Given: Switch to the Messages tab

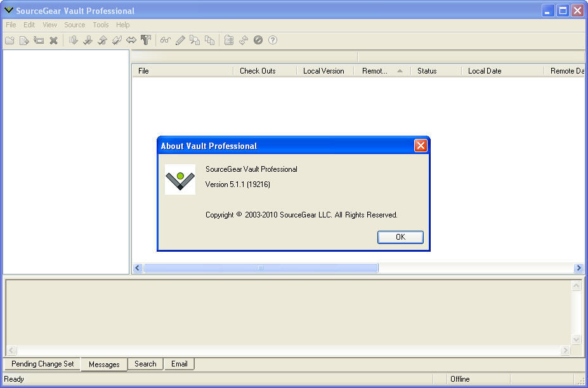Looking at the screenshot, I should coord(104,365).
